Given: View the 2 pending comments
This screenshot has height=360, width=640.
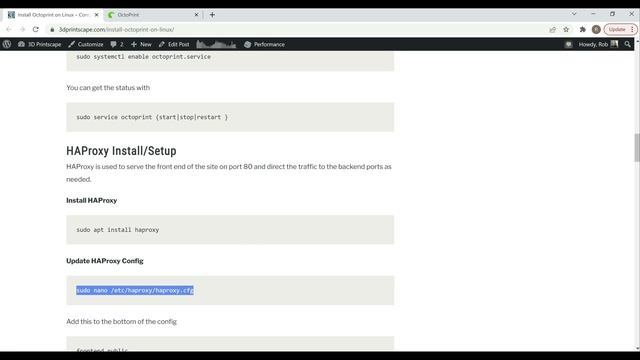Looking at the screenshot, I should pos(117,44).
